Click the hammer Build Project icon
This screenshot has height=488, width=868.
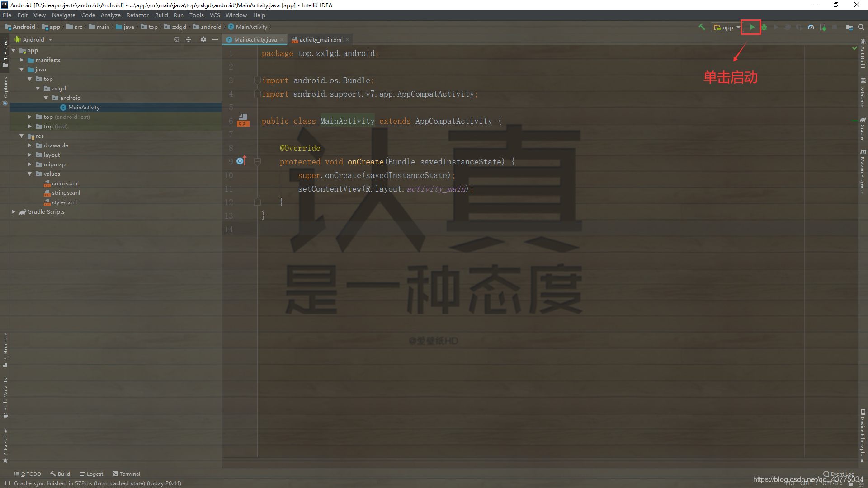point(702,27)
